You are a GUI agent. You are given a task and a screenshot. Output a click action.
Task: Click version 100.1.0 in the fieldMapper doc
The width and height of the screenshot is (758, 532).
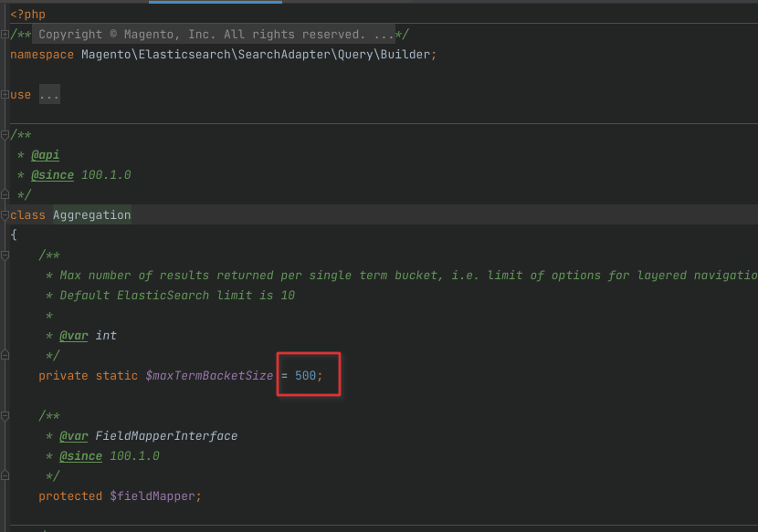[x=134, y=456]
